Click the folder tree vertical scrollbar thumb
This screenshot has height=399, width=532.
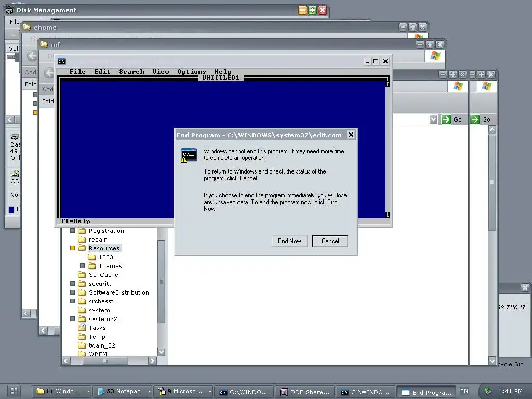coord(162,282)
